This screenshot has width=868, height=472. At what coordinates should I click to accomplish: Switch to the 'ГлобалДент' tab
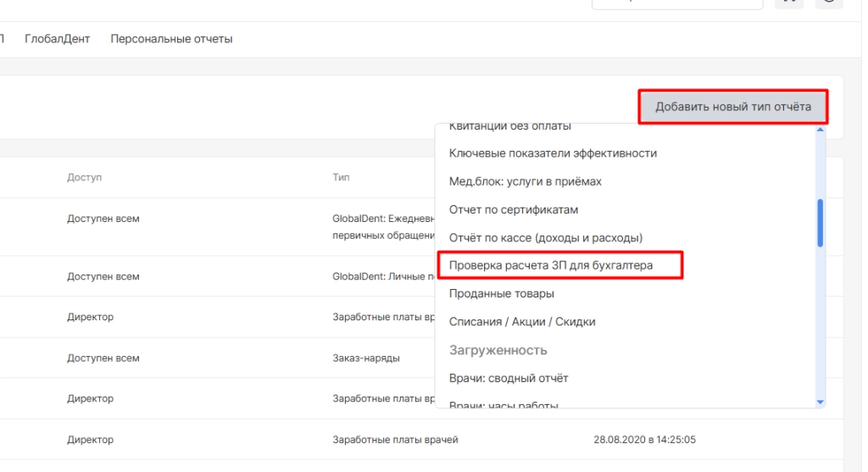tap(58, 39)
